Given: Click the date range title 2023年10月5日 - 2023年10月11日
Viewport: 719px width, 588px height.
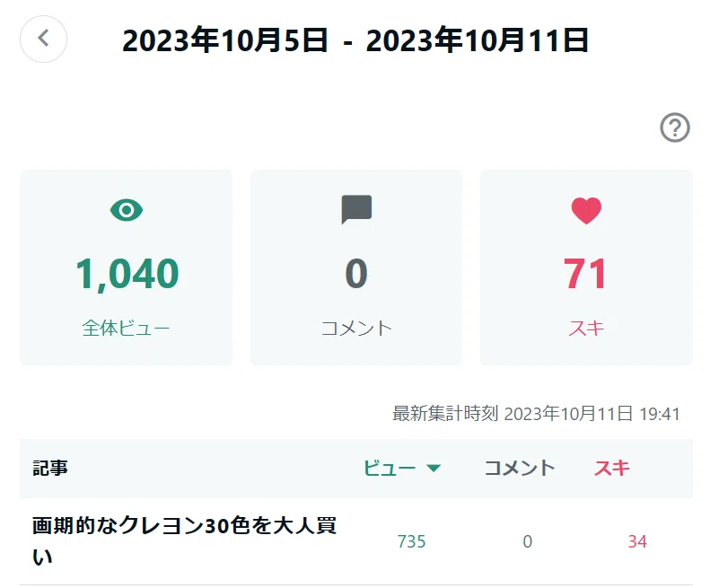Looking at the screenshot, I should click(355, 40).
